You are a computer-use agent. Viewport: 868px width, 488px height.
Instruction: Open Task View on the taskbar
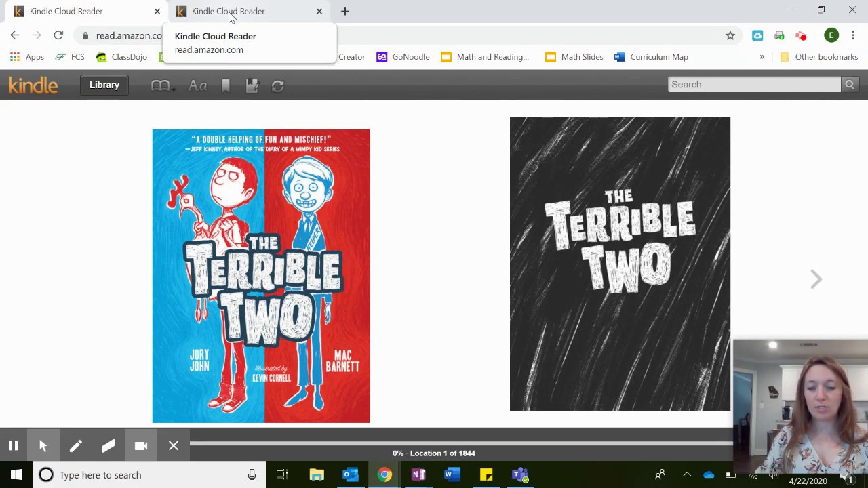(282, 475)
